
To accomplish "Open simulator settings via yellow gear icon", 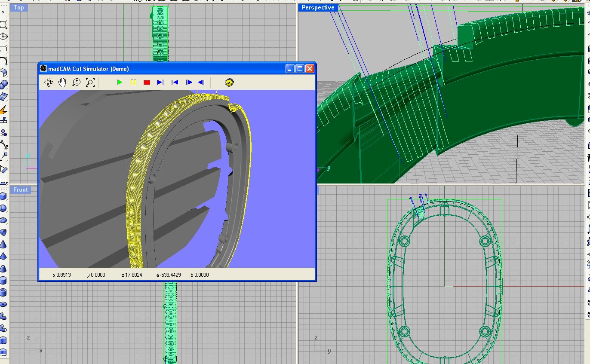I will pos(229,82).
